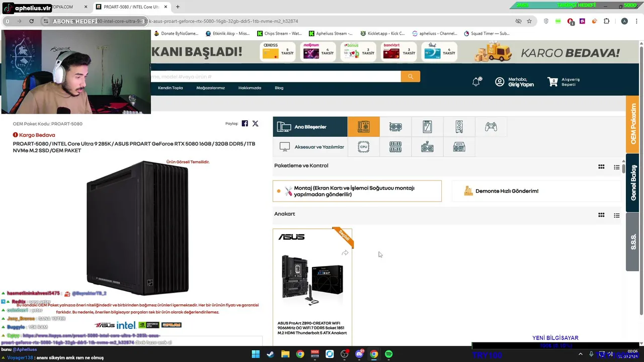
Task: Select Montaj packaging option
Action: [357, 191]
